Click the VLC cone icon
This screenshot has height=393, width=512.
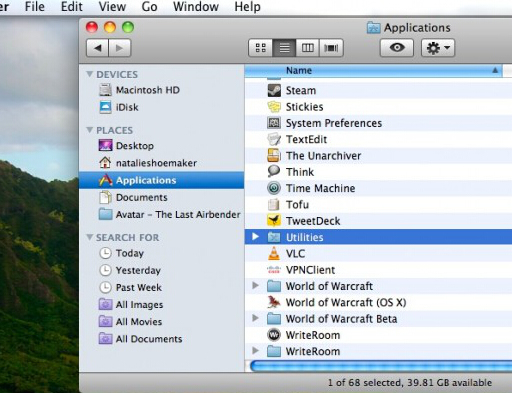tap(274, 253)
